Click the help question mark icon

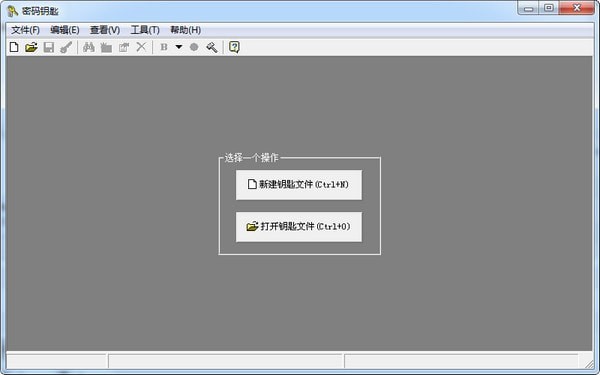click(234, 47)
